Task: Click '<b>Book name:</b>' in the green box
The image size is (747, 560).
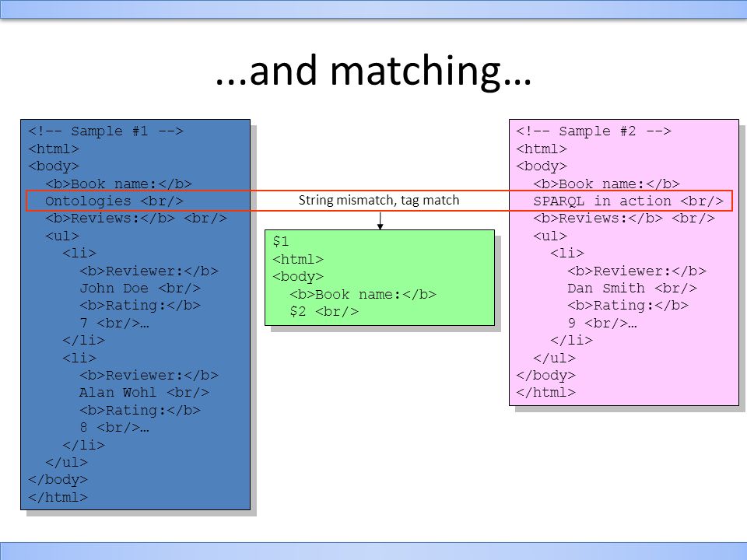Action: click(363, 294)
